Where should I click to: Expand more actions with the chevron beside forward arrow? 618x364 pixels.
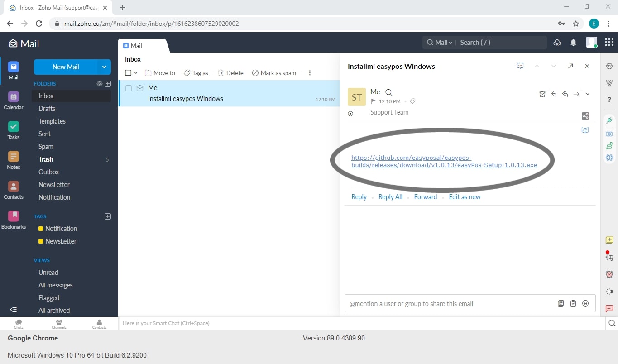pos(587,94)
